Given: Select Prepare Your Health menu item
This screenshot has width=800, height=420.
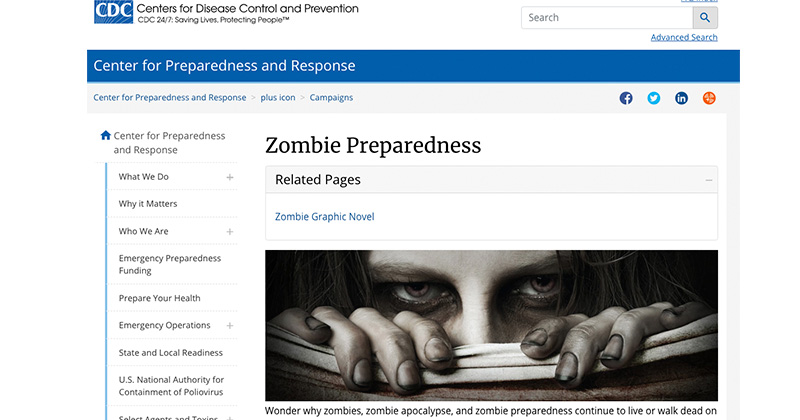Looking at the screenshot, I should pyautogui.click(x=159, y=298).
